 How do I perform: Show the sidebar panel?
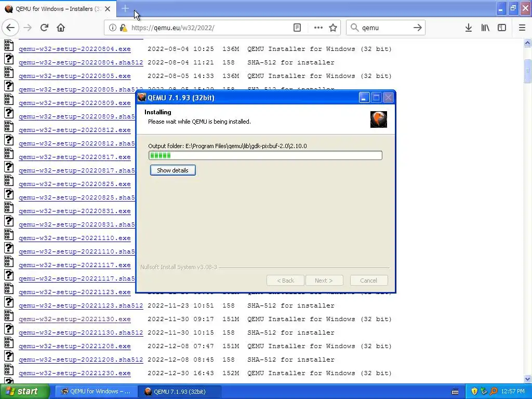coord(502,28)
